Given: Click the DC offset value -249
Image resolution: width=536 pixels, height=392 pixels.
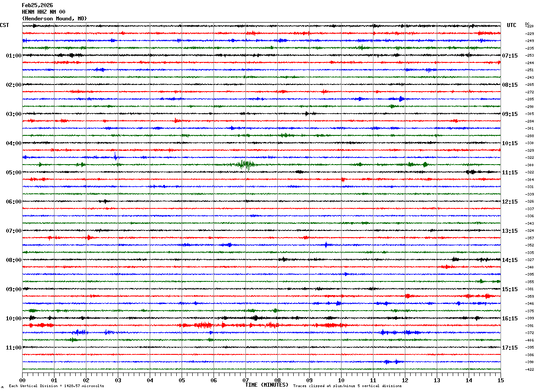Looking at the screenshot, I should pos(529,41).
